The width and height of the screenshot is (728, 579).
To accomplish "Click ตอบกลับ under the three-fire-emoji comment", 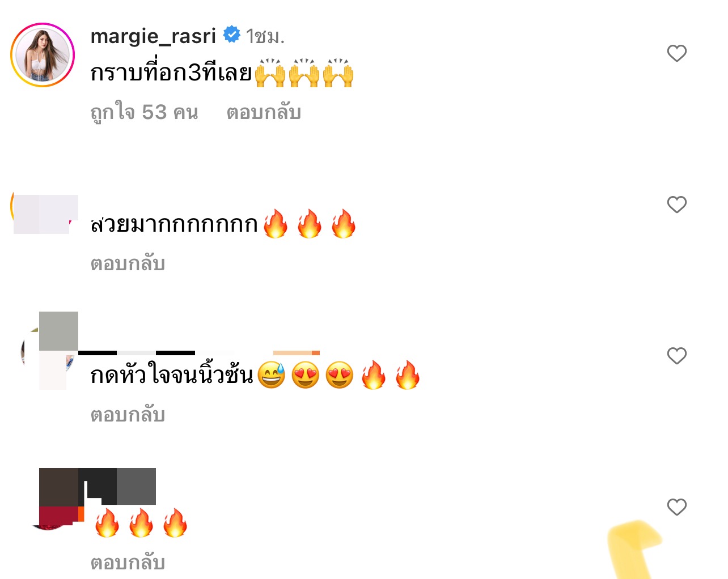I will pyautogui.click(x=128, y=562).
